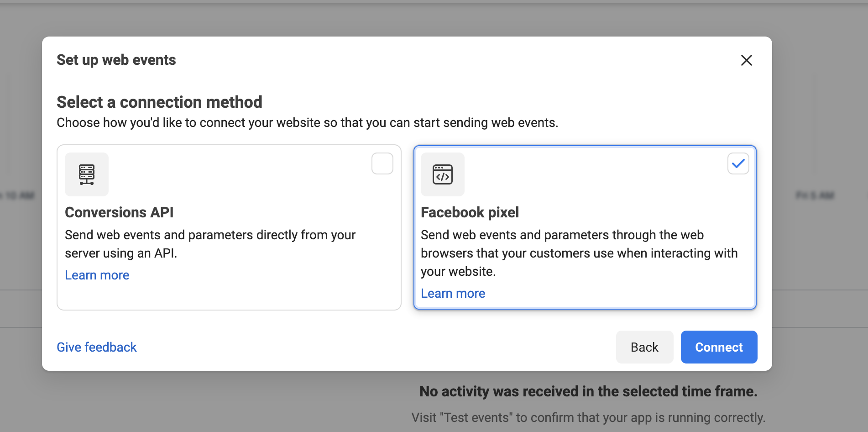Click the Visit Test events hint text
Viewport: 868px width, 432px height.
click(588, 417)
